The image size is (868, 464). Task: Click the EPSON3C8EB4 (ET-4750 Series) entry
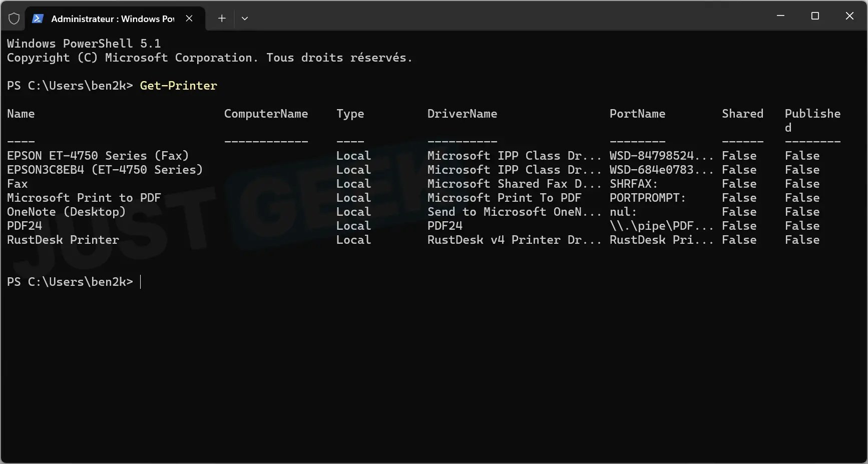pos(105,170)
